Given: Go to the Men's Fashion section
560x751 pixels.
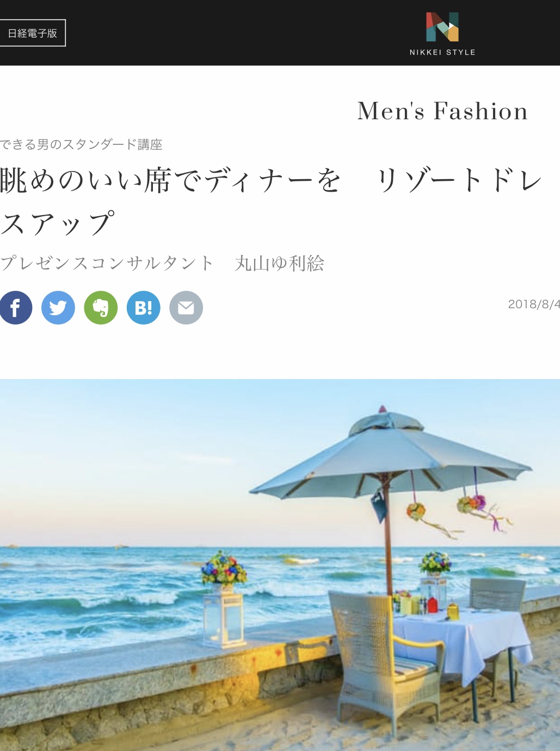Looking at the screenshot, I should [442, 111].
